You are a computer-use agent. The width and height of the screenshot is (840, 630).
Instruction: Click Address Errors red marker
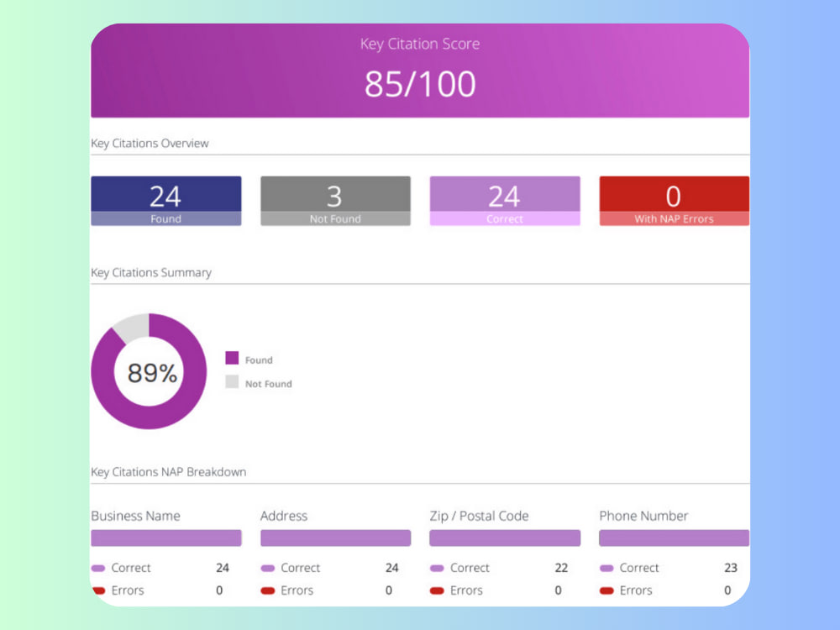pyautogui.click(x=268, y=591)
